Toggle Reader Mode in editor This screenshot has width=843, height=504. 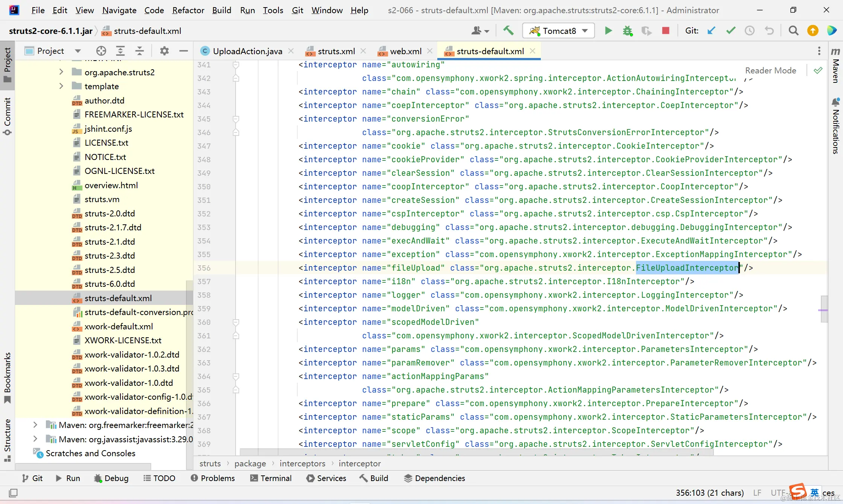tap(770, 70)
